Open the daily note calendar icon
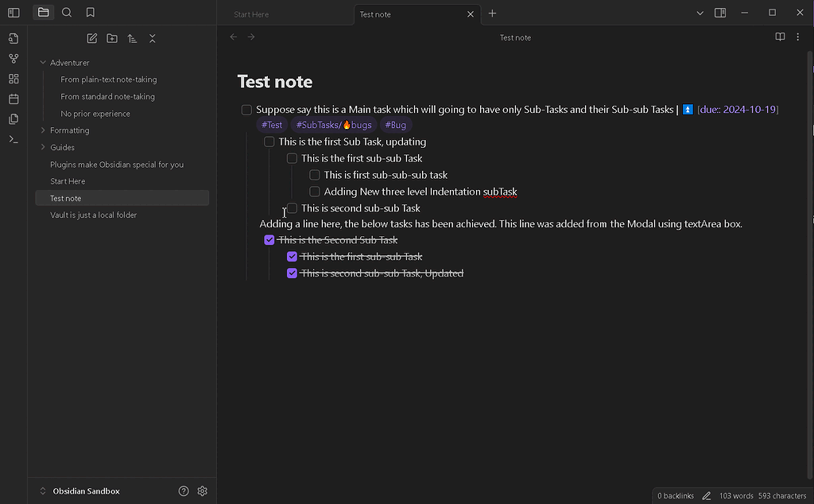 pyautogui.click(x=14, y=99)
